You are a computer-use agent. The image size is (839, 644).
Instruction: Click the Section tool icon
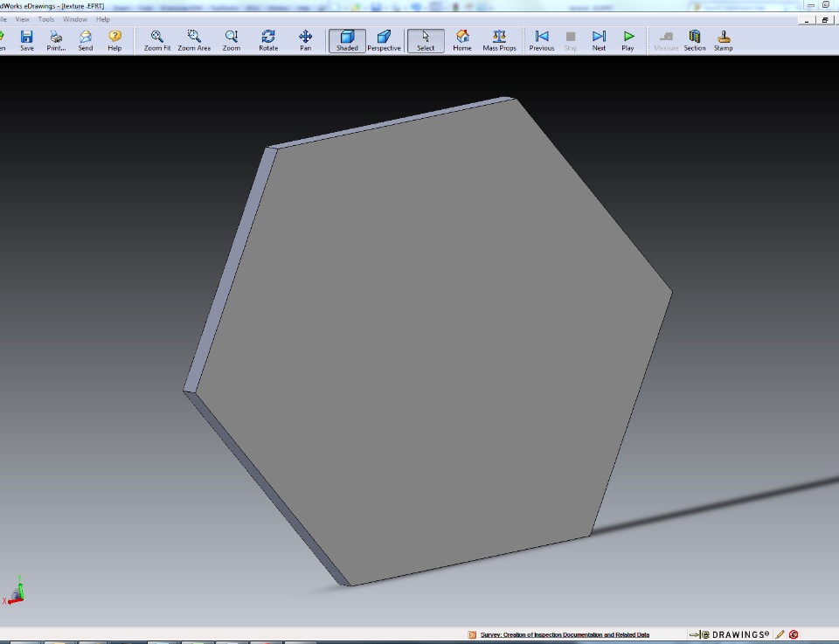(695, 40)
